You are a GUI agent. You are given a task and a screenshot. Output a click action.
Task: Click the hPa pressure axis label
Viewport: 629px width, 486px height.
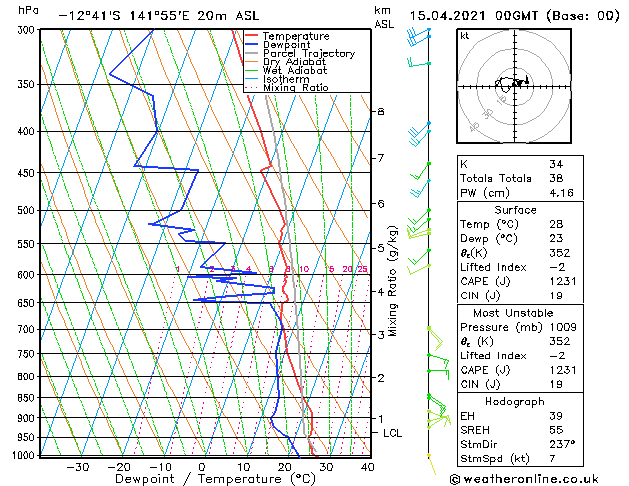[x=28, y=11]
